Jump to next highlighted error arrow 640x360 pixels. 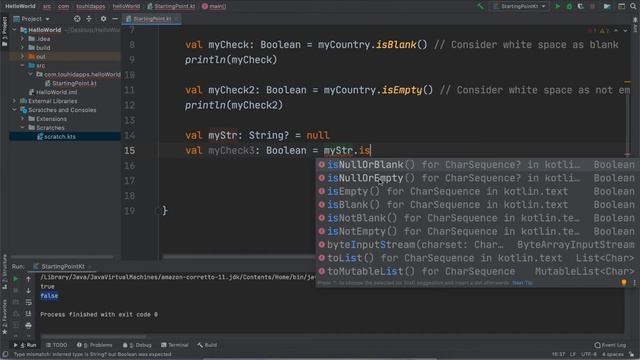coord(625,31)
